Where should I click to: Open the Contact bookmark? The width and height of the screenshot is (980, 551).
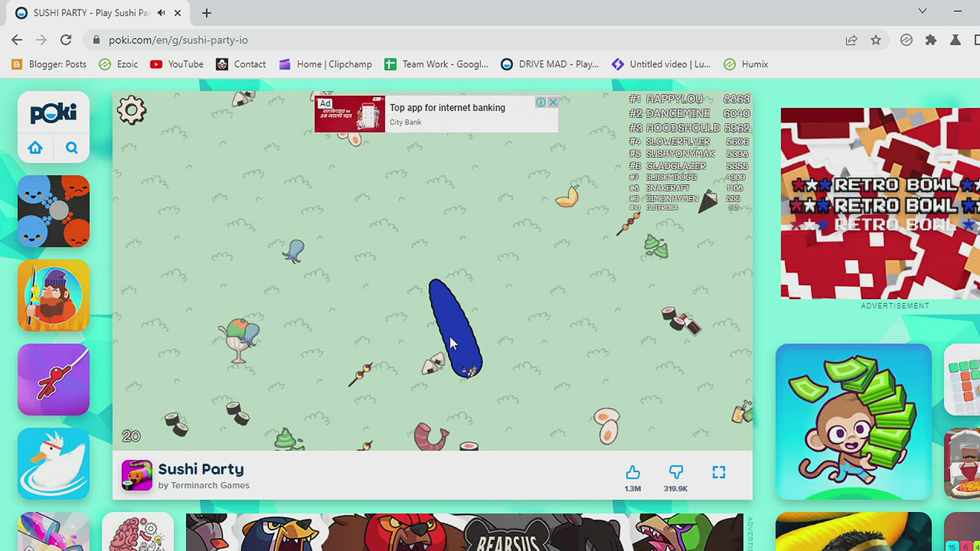point(241,64)
